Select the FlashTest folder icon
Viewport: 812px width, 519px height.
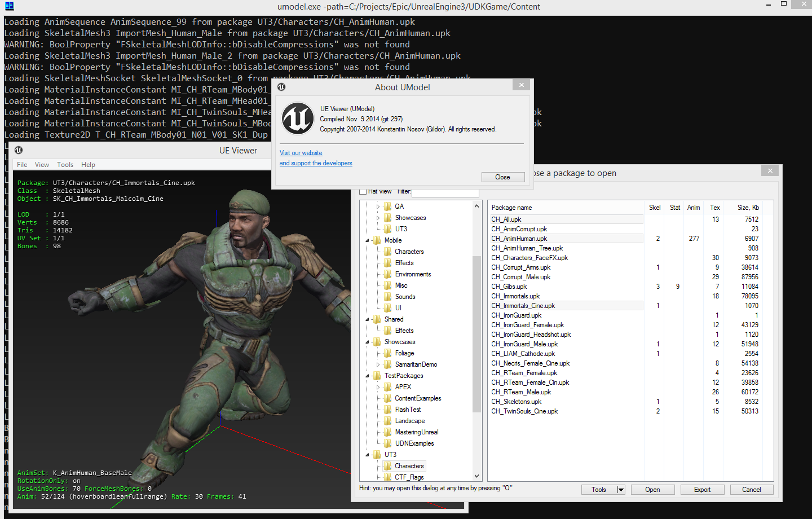tap(388, 410)
